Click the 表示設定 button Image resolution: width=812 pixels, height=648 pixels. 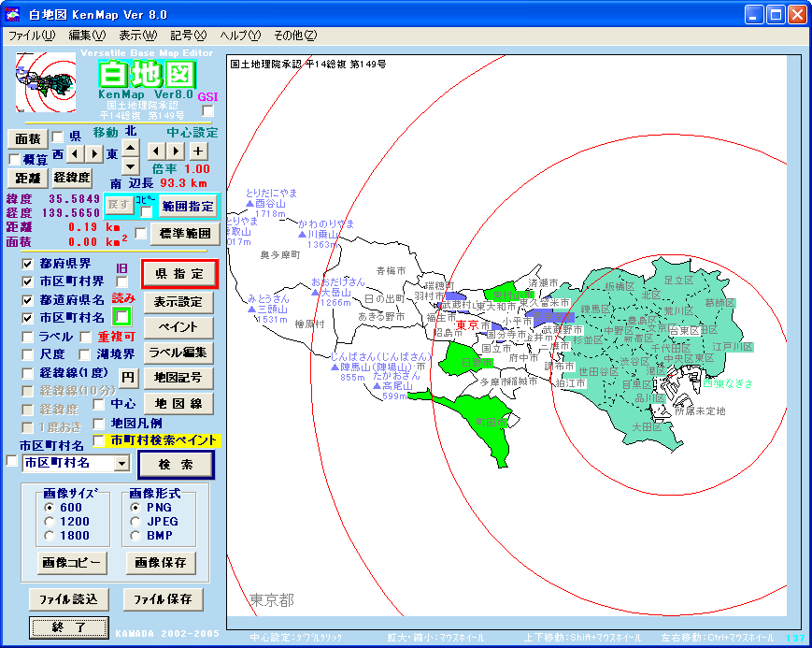pos(178,302)
